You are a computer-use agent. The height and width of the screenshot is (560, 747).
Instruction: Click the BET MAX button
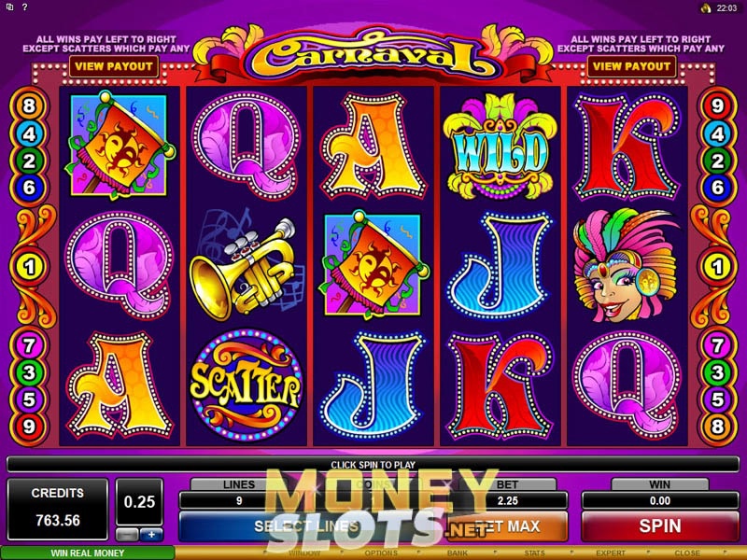pos(507,525)
